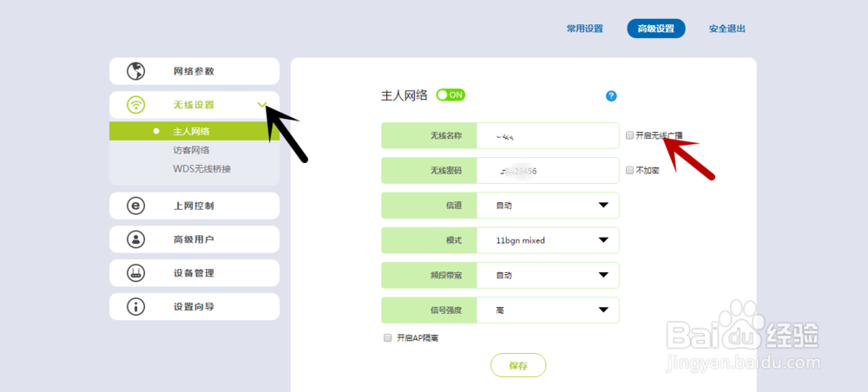868x392 pixels.
Task: Open the 频段带宽 dropdown
Action: [548, 275]
